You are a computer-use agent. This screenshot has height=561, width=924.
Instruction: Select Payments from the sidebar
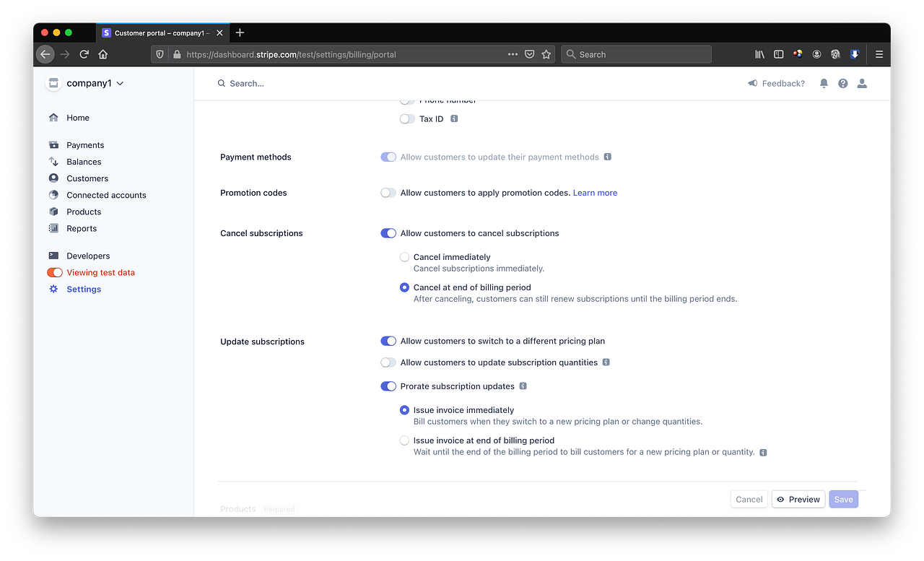pyautogui.click(x=84, y=144)
